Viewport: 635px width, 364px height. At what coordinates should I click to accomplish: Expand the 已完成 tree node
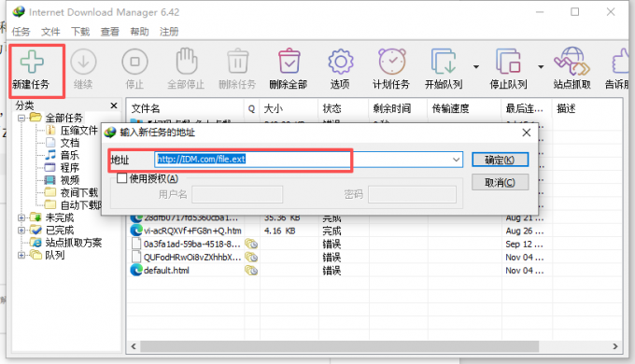[x=21, y=231]
